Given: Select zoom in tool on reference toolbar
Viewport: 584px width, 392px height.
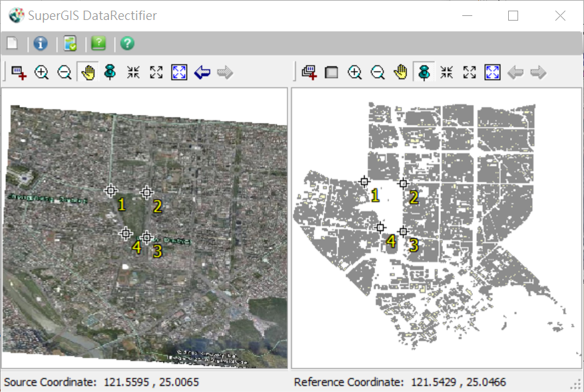Looking at the screenshot, I should click(355, 72).
